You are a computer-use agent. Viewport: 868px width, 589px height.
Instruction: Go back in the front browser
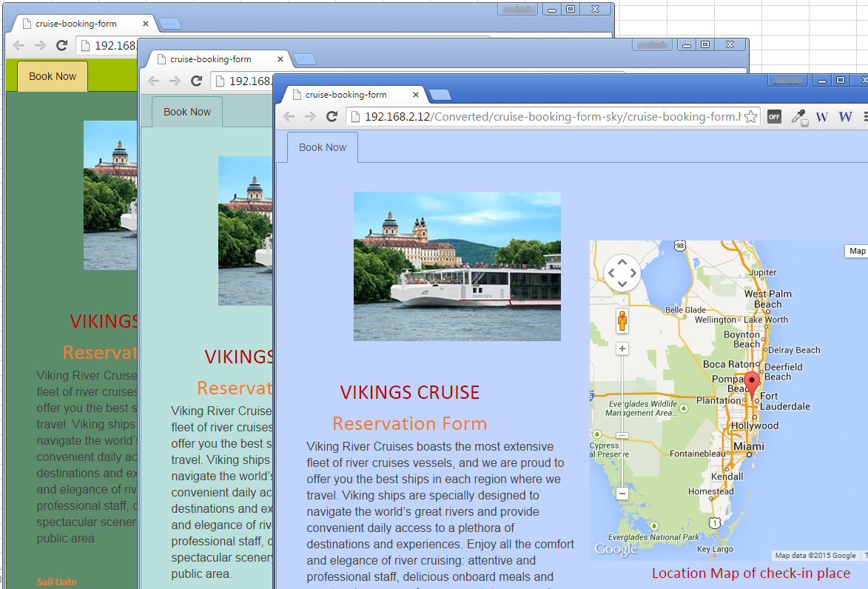[289, 116]
